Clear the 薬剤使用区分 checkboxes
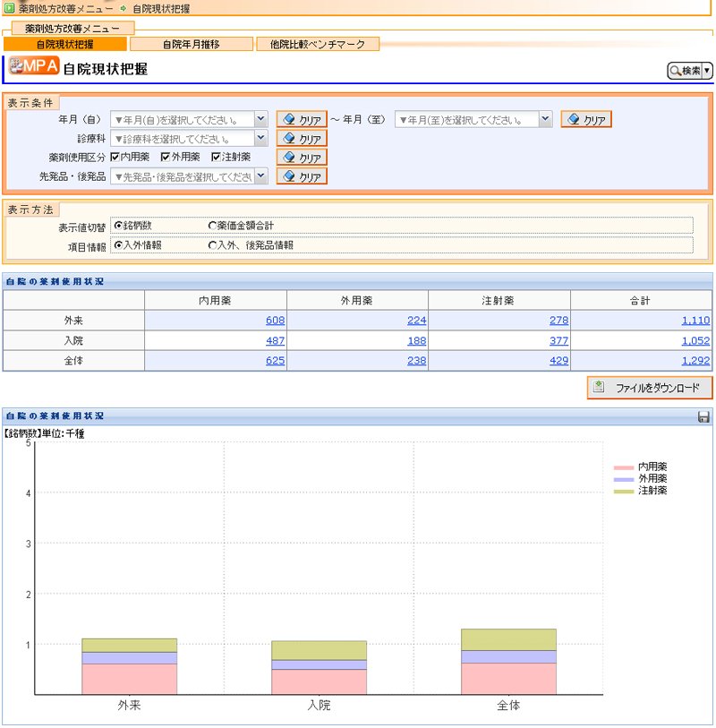 point(302,157)
